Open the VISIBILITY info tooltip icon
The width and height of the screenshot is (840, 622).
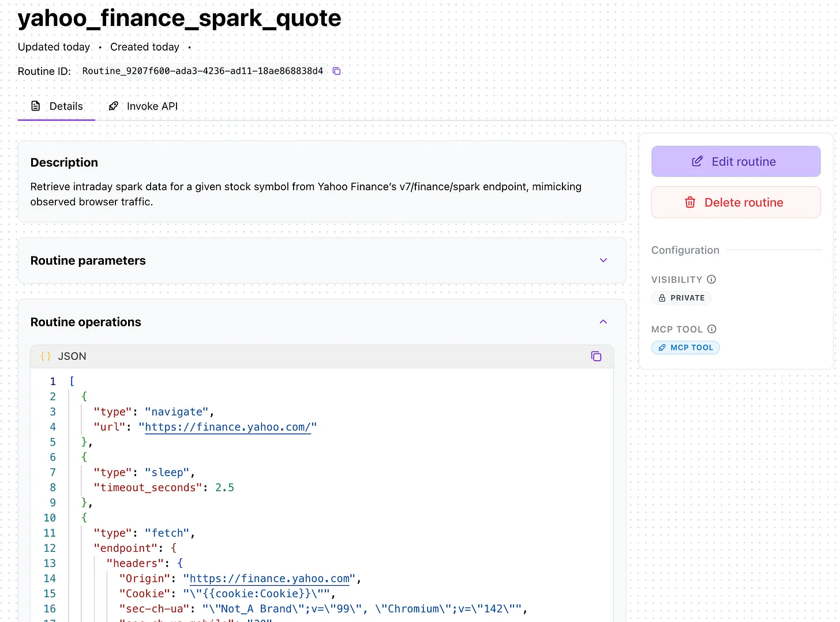711,280
